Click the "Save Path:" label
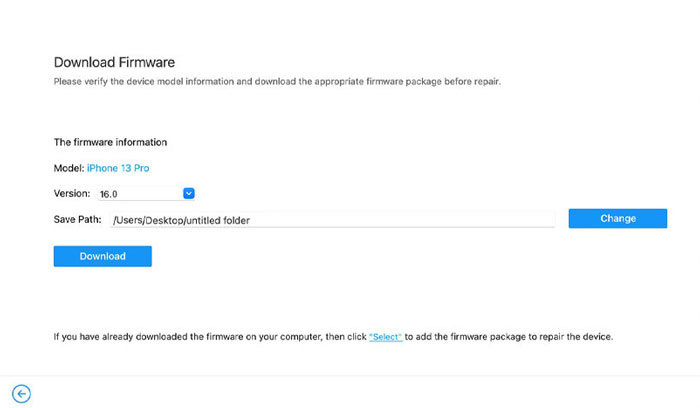Viewport: 700px width, 408px height. click(78, 219)
